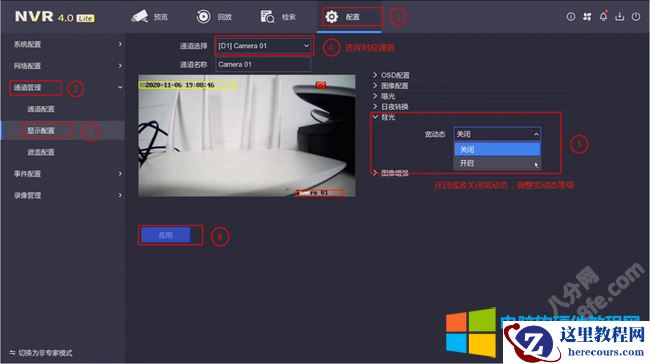Expand 事件配置 in the sidebar

point(62,174)
